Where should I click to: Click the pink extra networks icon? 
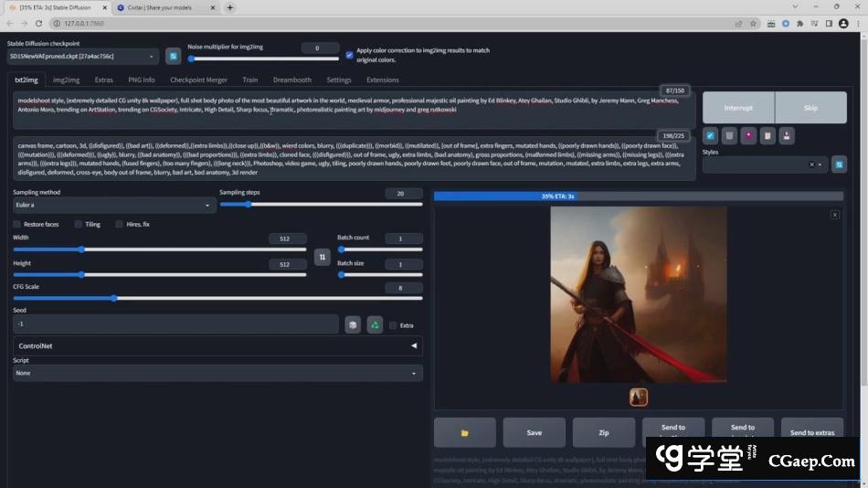point(748,135)
